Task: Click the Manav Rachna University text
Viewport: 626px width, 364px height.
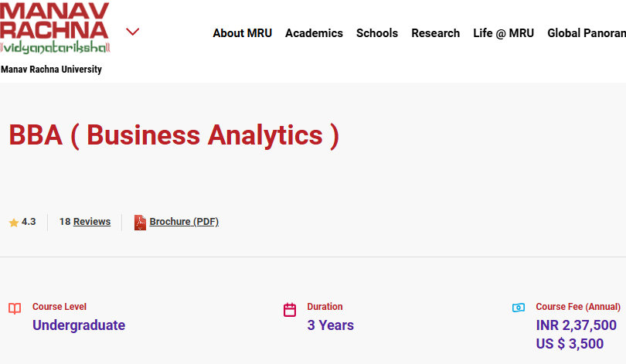Action: pos(51,70)
